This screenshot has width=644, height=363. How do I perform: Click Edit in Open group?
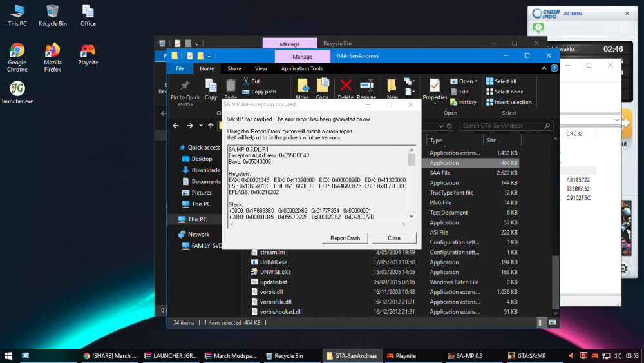[460, 92]
